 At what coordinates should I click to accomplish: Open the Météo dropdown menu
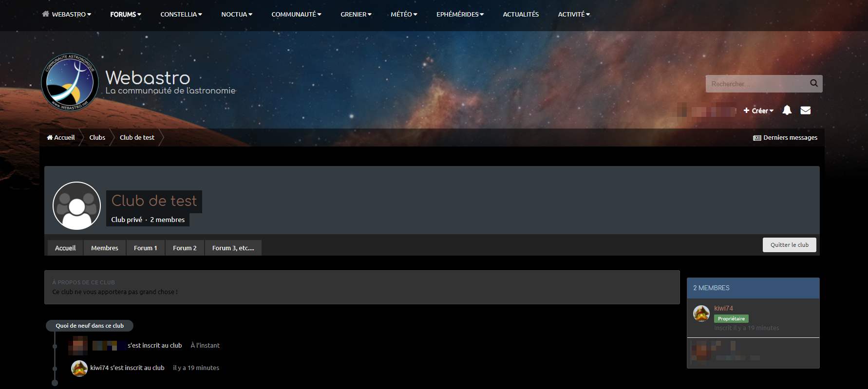[x=404, y=15]
